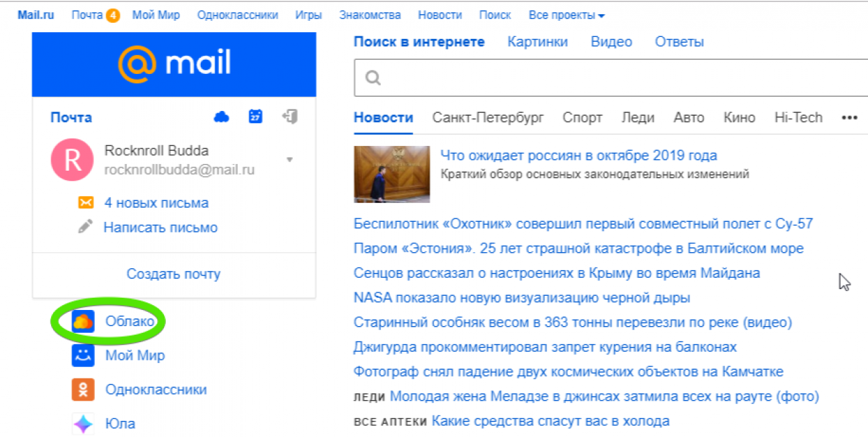Screen dimensions: 868x437
Task: Select the Спорт news tab
Action: [x=582, y=118]
